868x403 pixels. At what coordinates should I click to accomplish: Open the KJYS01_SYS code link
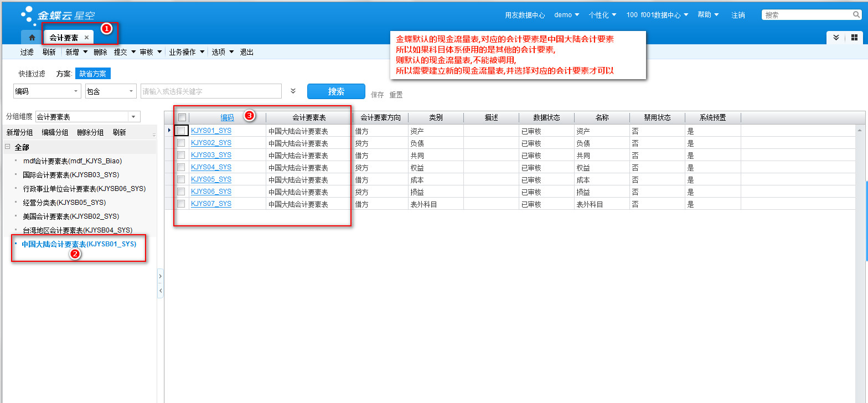pyautogui.click(x=211, y=131)
